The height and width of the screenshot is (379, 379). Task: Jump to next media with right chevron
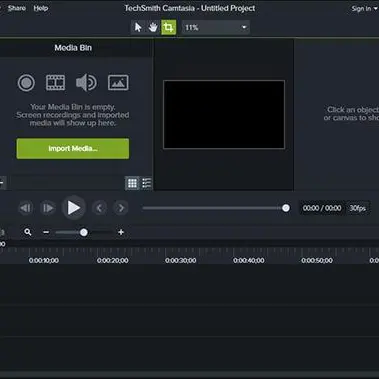[x=121, y=208]
